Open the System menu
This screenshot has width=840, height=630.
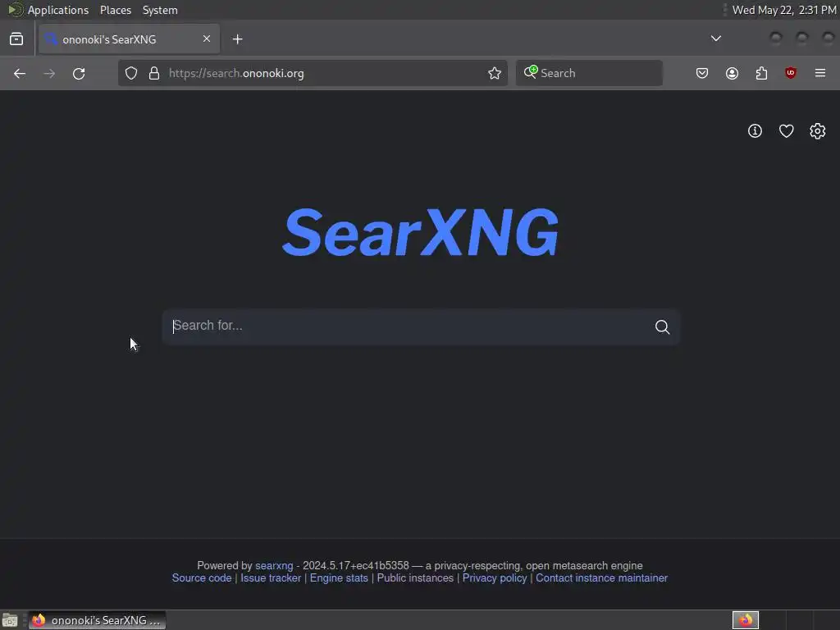[160, 10]
